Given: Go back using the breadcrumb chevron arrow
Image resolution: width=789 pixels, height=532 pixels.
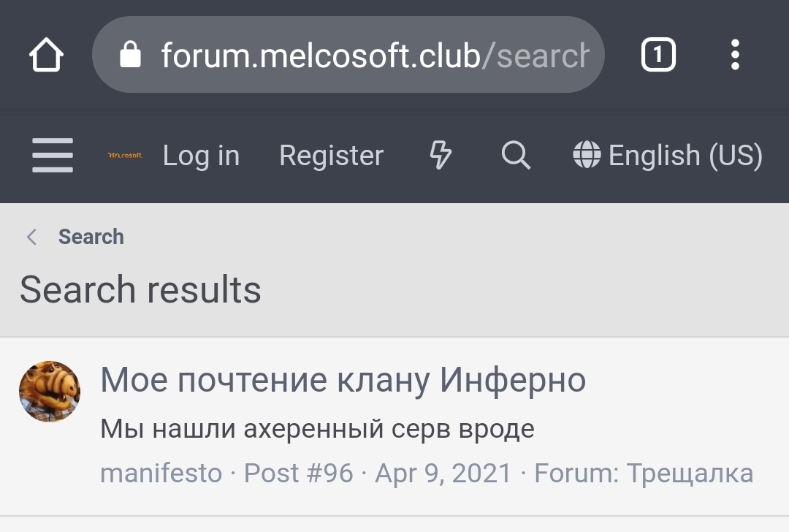Looking at the screenshot, I should coord(31,237).
